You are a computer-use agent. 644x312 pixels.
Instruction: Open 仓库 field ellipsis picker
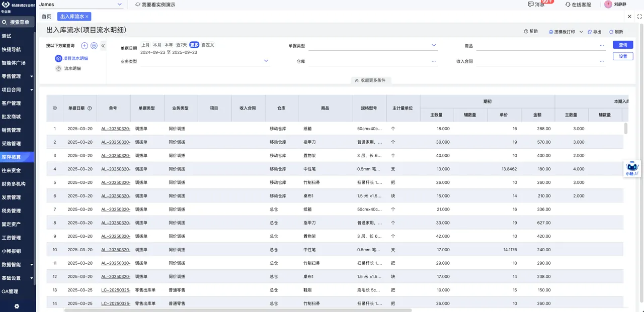(x=434, y=61)
